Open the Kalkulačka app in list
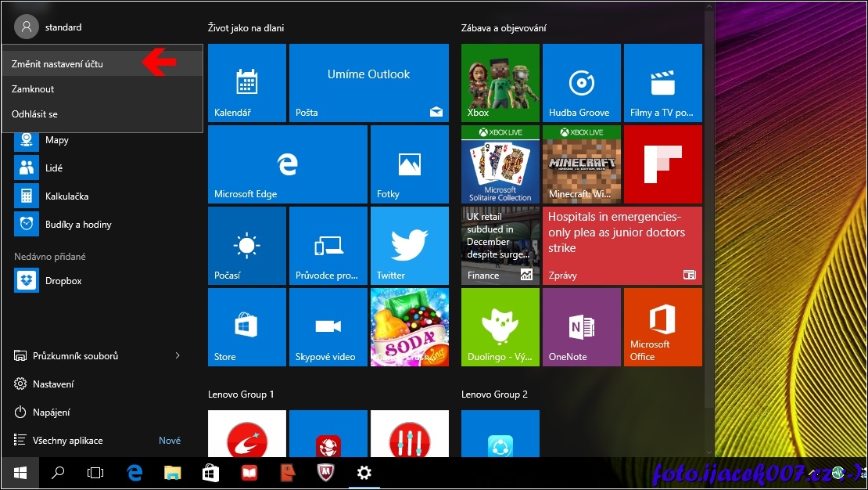 [66, 196]
